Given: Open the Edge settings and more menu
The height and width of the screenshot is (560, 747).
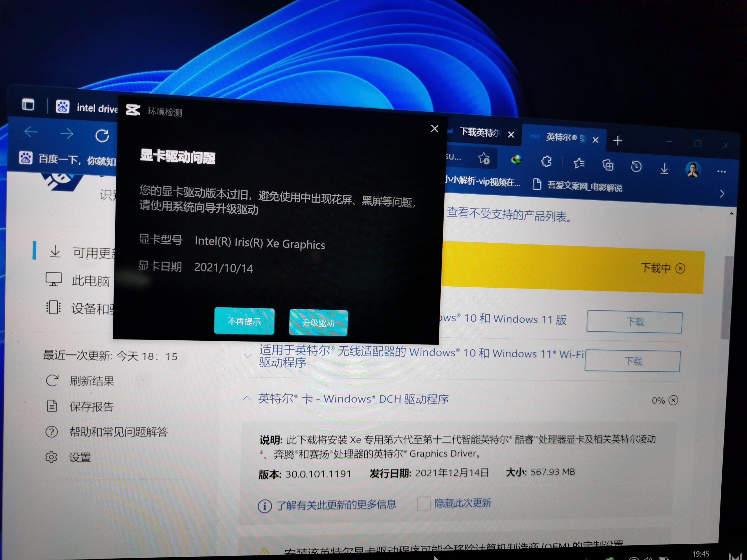Looking at the screenshot, I should tap(721, 172).
